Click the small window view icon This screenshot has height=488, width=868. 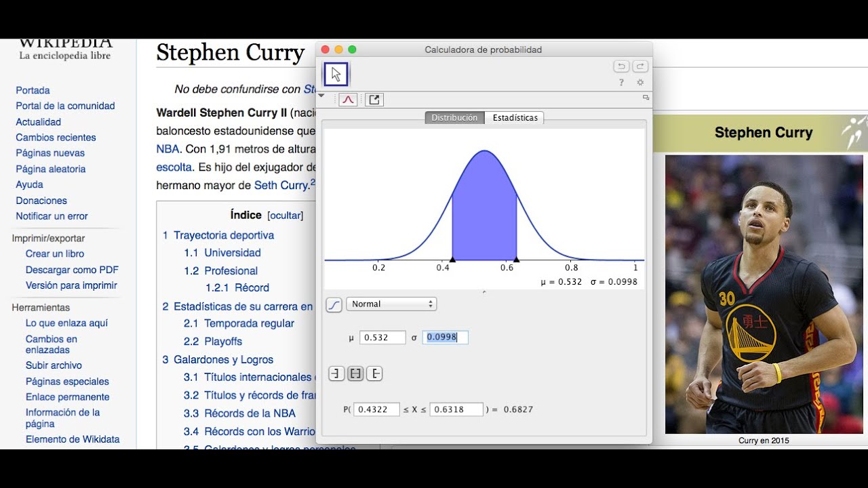(646, 98)
